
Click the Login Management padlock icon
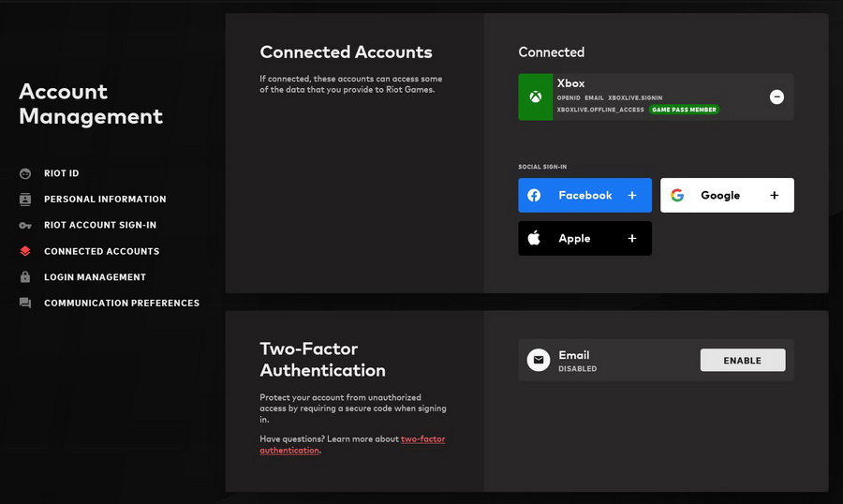pyautogui.click(x=25, y=277)
